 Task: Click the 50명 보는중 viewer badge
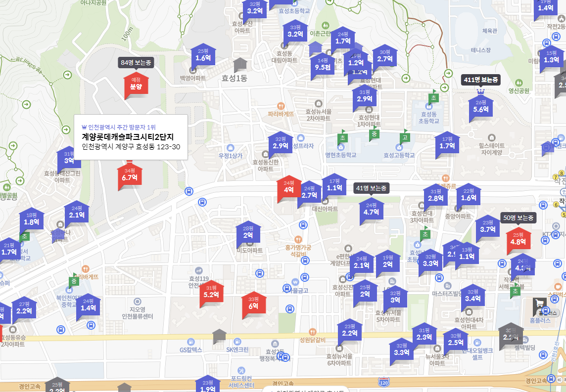click(x=519, y=218)
